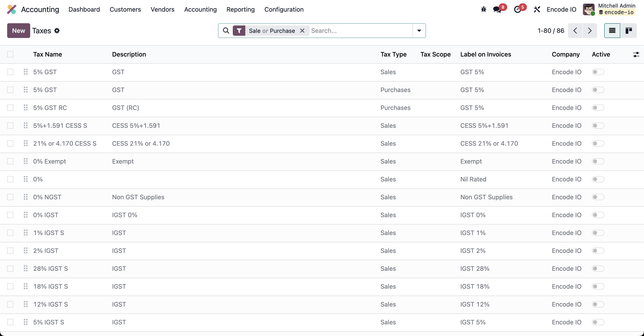Open the debug bug icon menu
644x336 pixels.
(x=483, y=9)
